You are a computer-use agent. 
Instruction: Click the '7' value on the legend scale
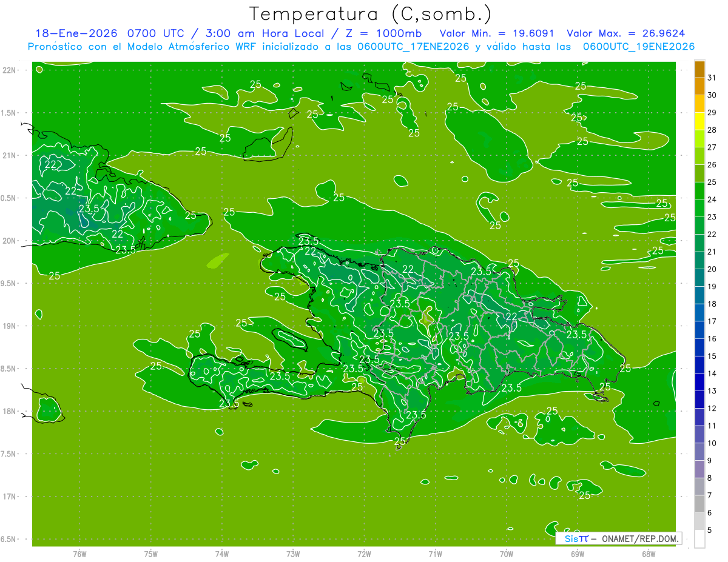[x=710, y=495]
